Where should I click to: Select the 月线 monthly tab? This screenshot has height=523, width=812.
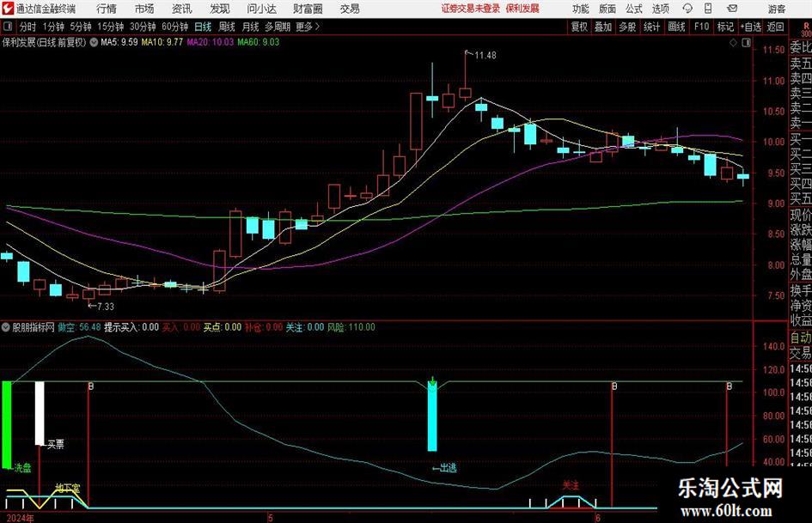tap(251, 27)
